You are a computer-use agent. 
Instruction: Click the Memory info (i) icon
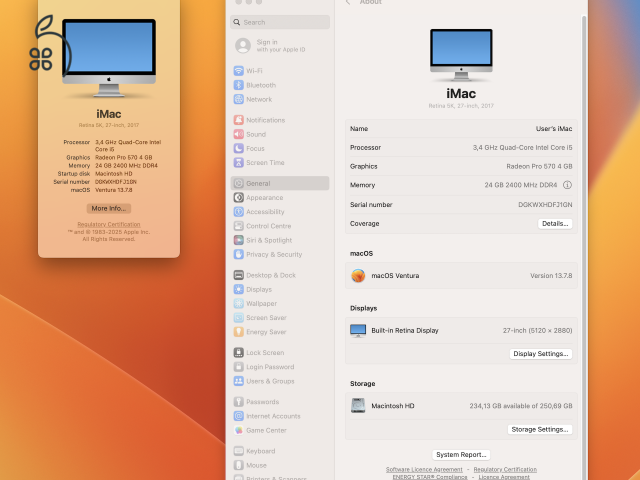[567, 185]
